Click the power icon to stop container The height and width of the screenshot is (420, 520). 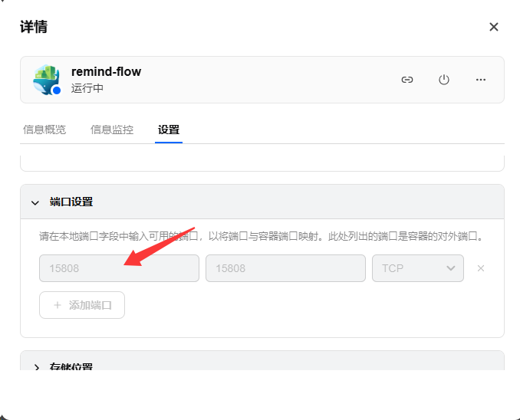coord(444,80)
